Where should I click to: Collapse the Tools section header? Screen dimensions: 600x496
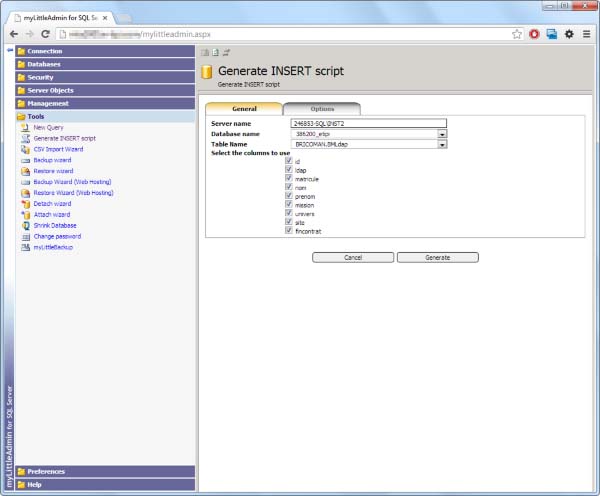point(105,116)
